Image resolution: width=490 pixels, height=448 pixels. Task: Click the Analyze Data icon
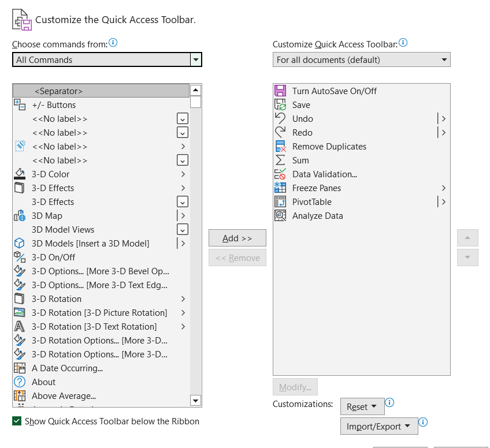point(280,215)
